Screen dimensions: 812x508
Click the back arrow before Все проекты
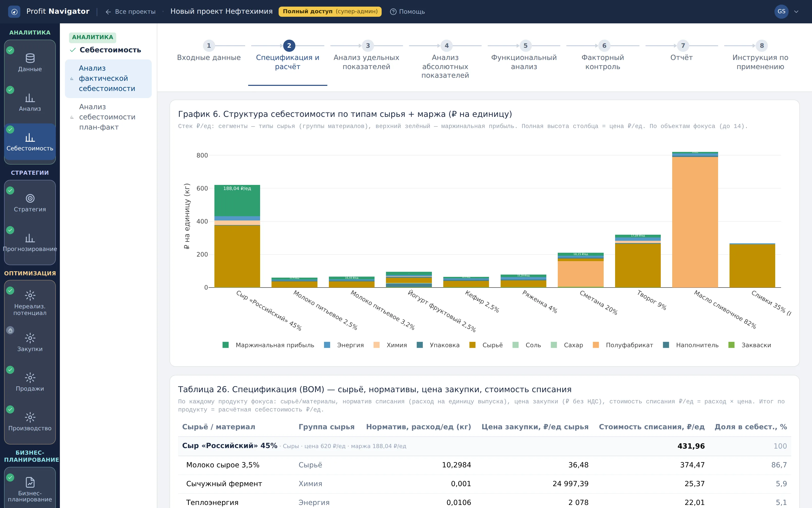click(x=108, y=12)
